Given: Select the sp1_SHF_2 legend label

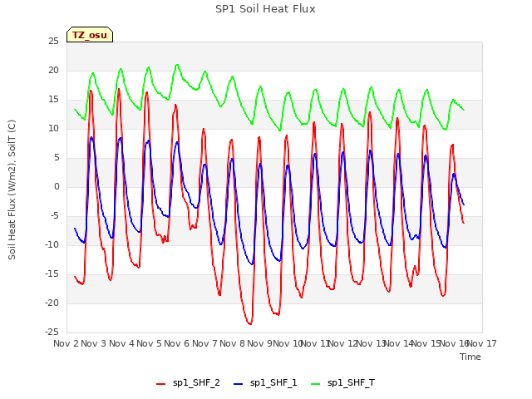Looking at the screenshot, I should 196,382.
